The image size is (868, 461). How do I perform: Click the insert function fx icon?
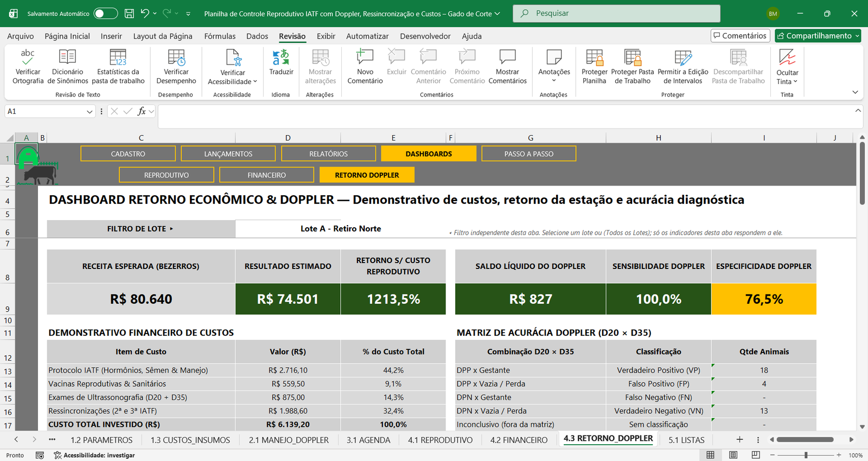coord(142,111)
